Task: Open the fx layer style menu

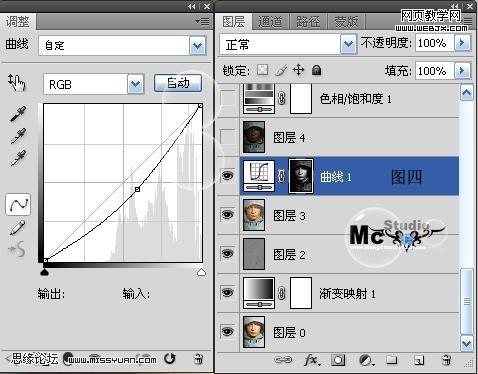Action: pyautogui.click(x=312, y=360)
